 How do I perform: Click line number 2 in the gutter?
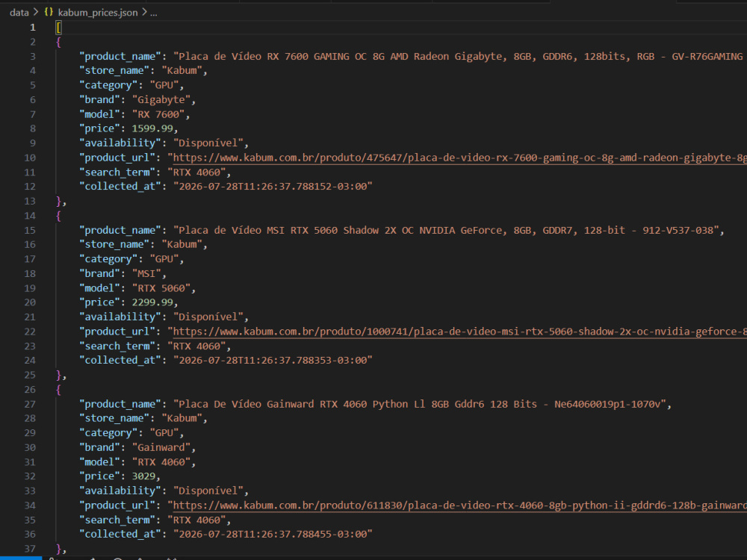point(32,42)
